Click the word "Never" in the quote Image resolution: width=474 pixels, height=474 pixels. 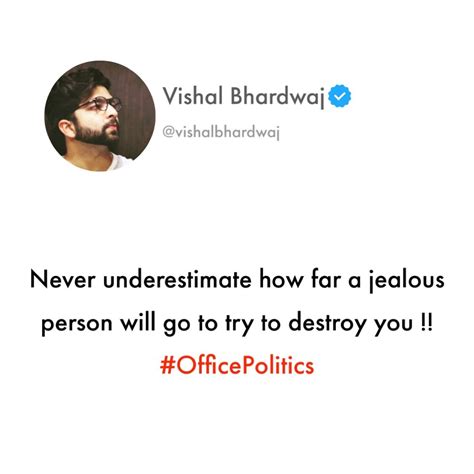click(62, 280)
